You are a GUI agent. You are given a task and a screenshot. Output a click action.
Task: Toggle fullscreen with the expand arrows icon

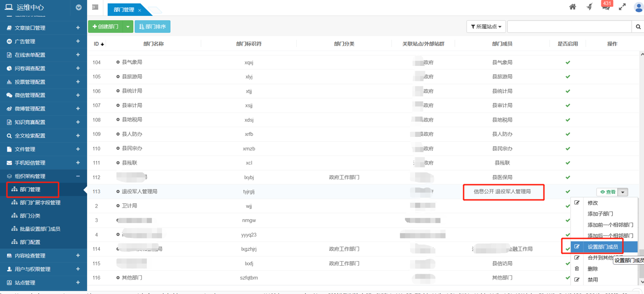click(622, 7)
